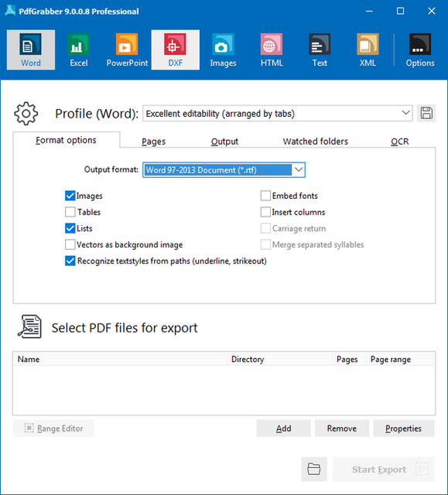Viewport: 448px width, 495px height.
Task: Sort file list by Name column
Action: pyautogui.click(x=120, y=359)
